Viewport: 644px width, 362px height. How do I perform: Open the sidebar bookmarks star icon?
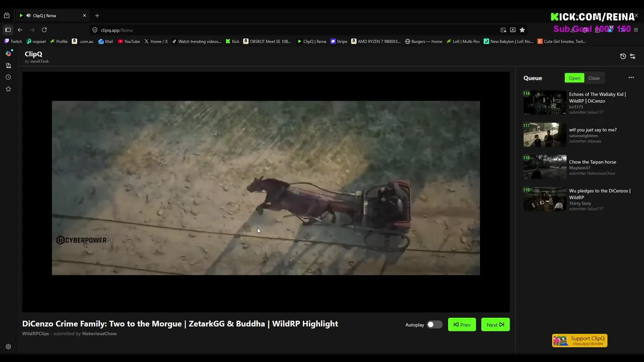tap(8, 89)
